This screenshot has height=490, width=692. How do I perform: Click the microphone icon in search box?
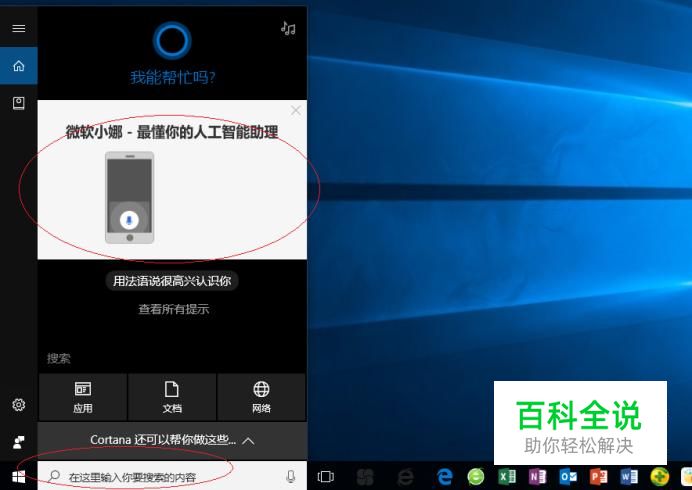click(290, 476)
